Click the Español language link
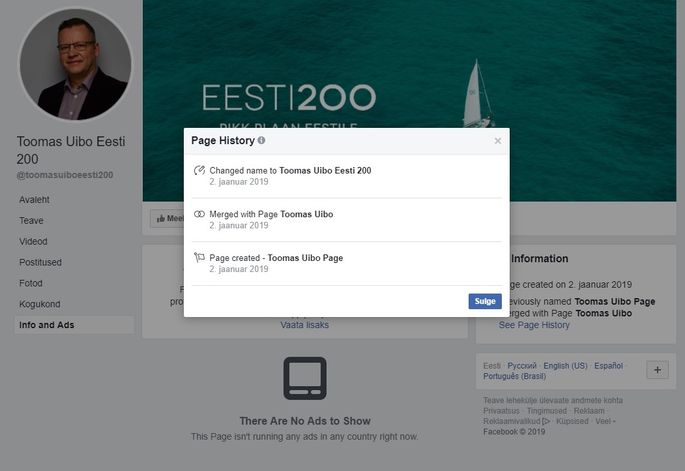Image resolution: width=685 pixels, height=471 pixels. (609, 366)
